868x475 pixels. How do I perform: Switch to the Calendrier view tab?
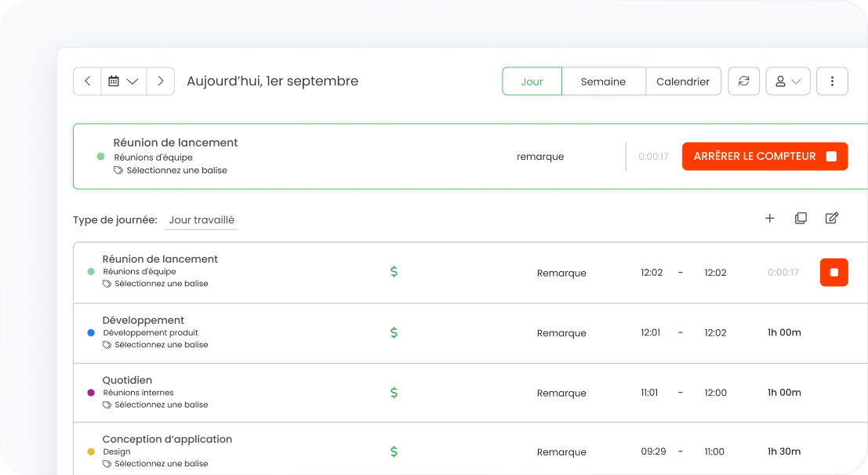(683, 82)
